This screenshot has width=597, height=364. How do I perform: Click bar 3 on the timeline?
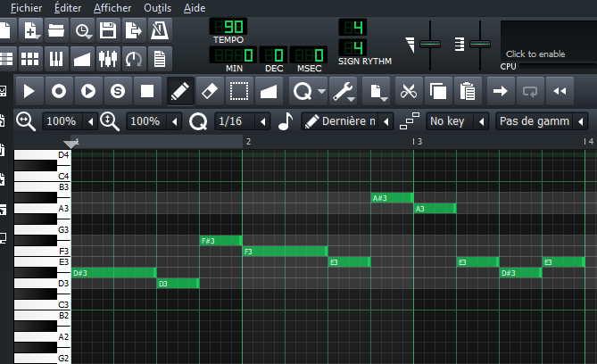point(418,142)
